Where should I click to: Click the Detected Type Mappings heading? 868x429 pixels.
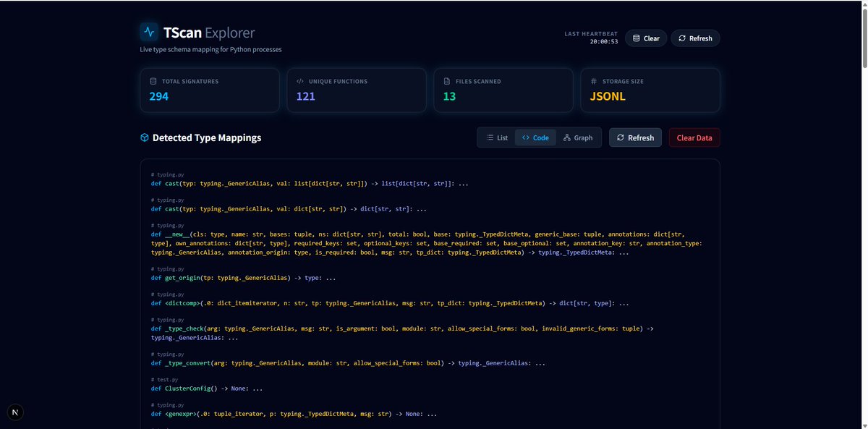click(x=207, y=137)
